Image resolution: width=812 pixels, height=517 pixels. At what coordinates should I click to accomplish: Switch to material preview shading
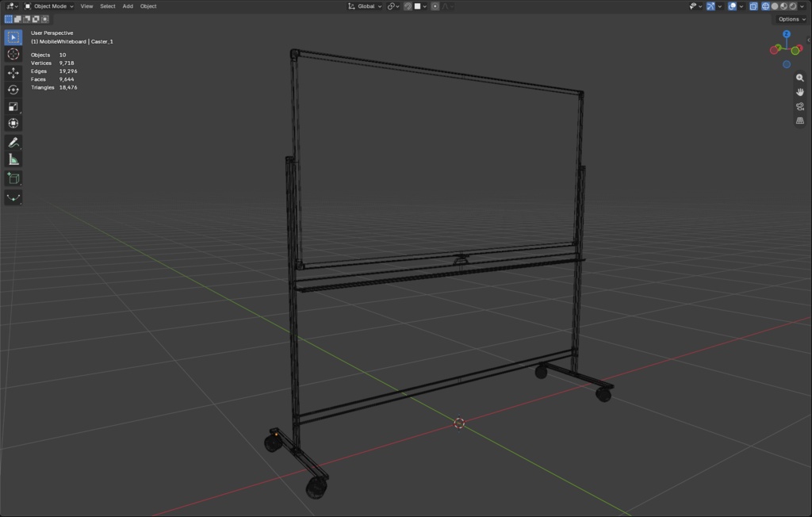(784, 6)
